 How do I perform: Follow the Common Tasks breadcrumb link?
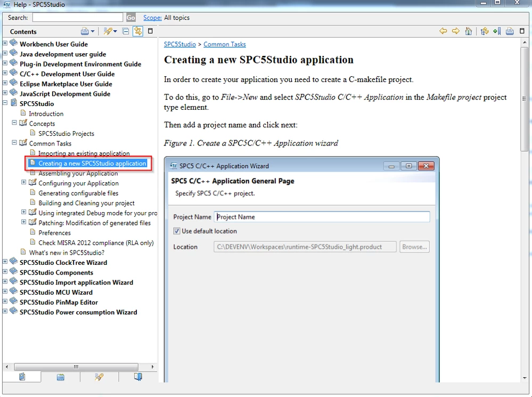225,44
